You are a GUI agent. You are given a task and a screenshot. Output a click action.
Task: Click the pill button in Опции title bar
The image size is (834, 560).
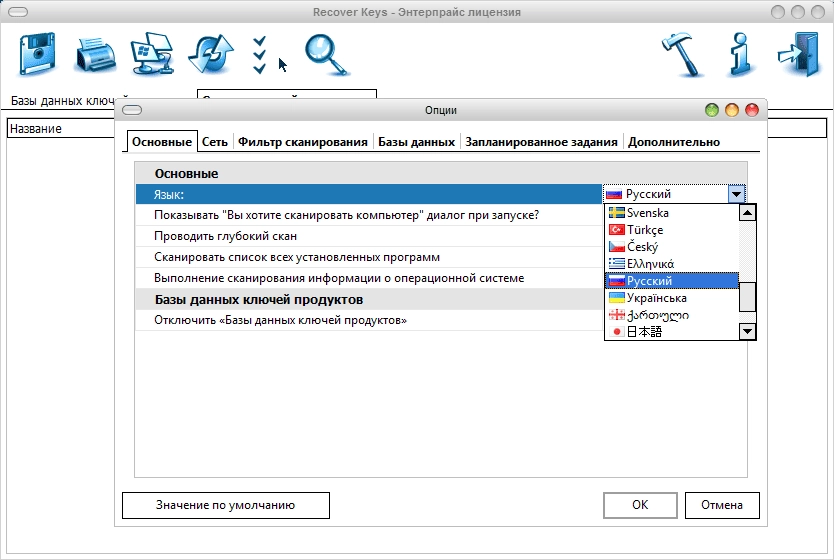pyautogui.click(x=132, y=110)
